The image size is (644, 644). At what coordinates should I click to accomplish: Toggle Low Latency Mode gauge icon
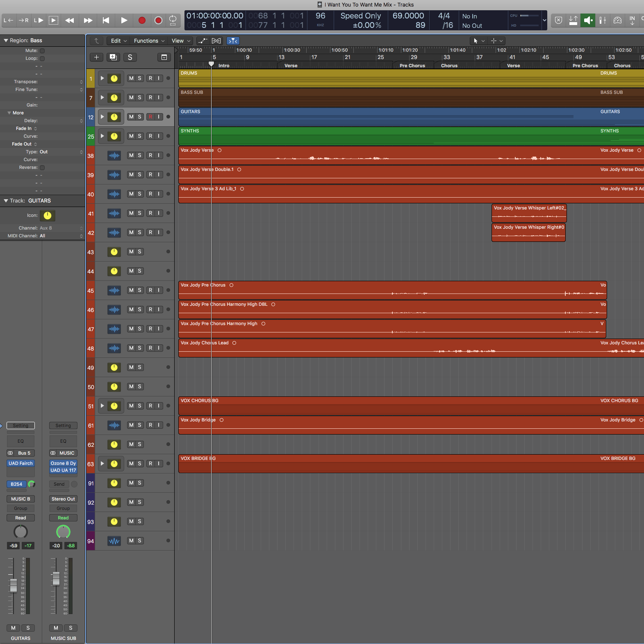617,20
